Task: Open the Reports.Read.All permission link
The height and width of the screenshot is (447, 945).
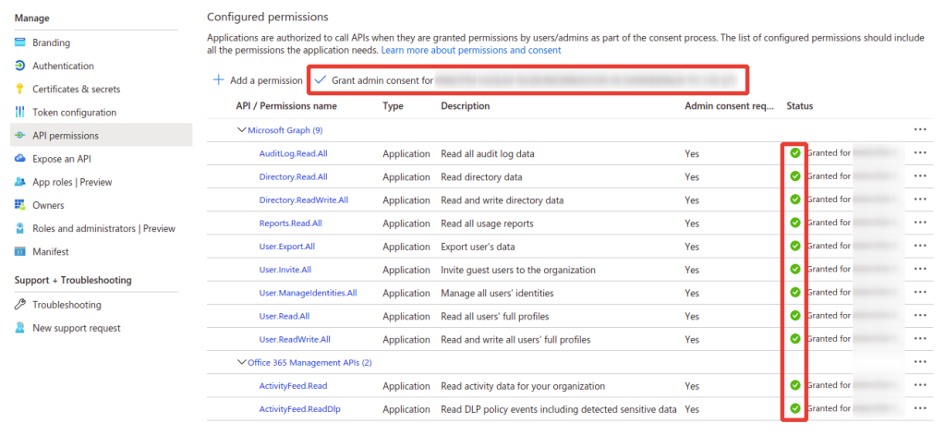Action: click(x=290, y=224)
